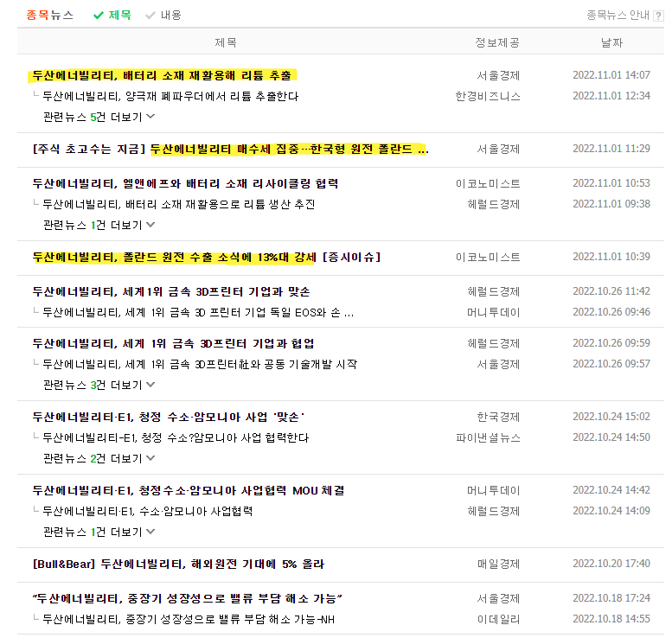Select the 제목 checkmark search filter
The image size is (672, 638).
pos(112,16)
